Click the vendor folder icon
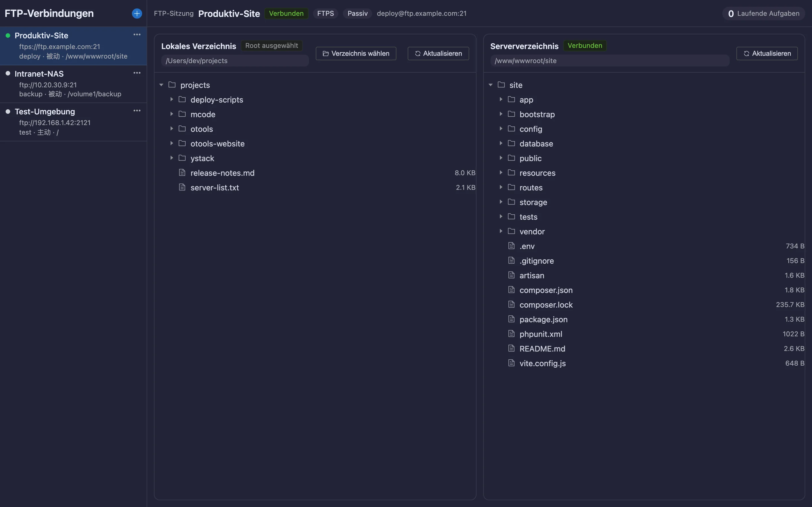The width and height of the screenshot is (812, 507). pyautogui.click(x=511, y=231)
